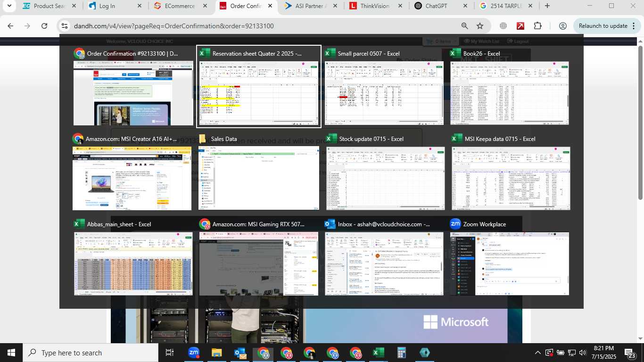Viewport: 644px width, 362px height.
Task: Click the browser vertical scrollbar
Action: tap(641, 123)
